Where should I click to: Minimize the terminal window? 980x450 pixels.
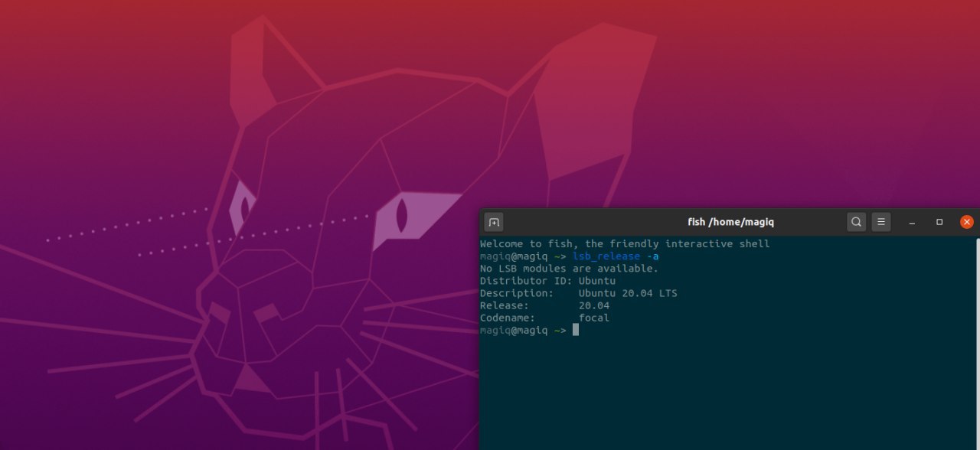pos(912,222)
